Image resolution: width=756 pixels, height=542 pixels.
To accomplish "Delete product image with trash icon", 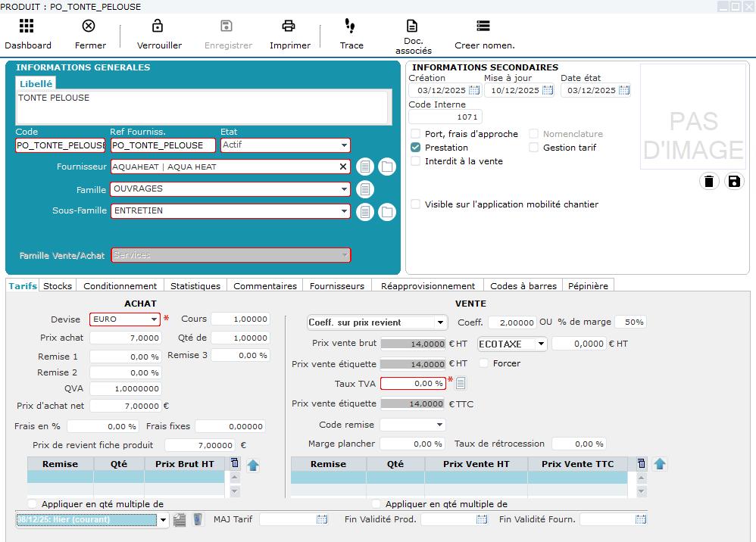I will click(709, 181).
